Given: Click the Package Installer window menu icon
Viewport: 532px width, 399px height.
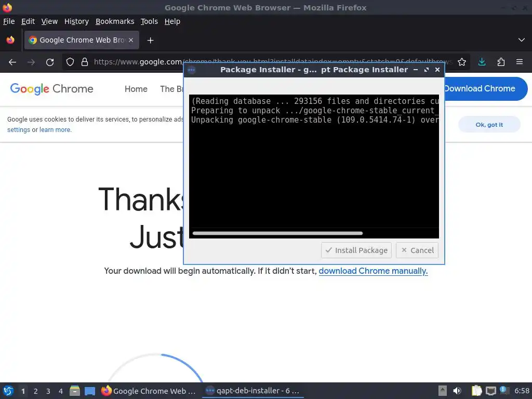Looking at the screenshot, I should 191,70.
